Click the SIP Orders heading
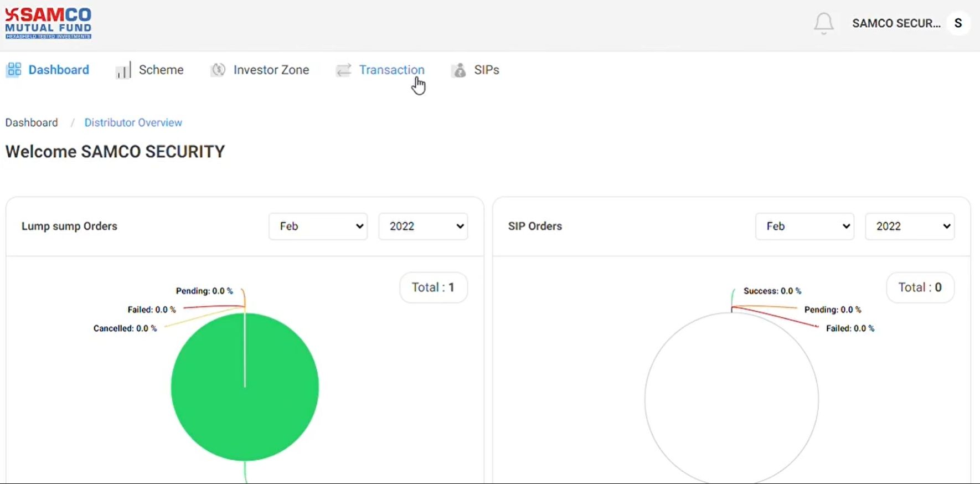The image size is (980, 484). click(535, 226)
